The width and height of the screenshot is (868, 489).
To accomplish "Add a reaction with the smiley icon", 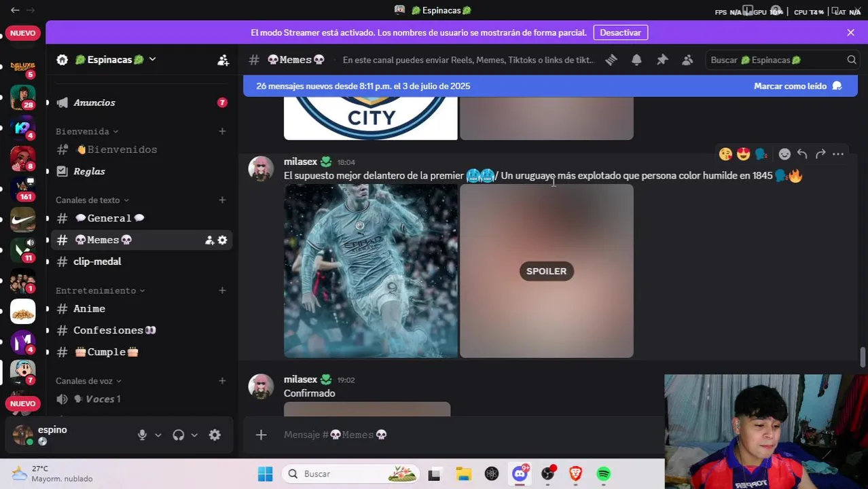I will 784,154.
